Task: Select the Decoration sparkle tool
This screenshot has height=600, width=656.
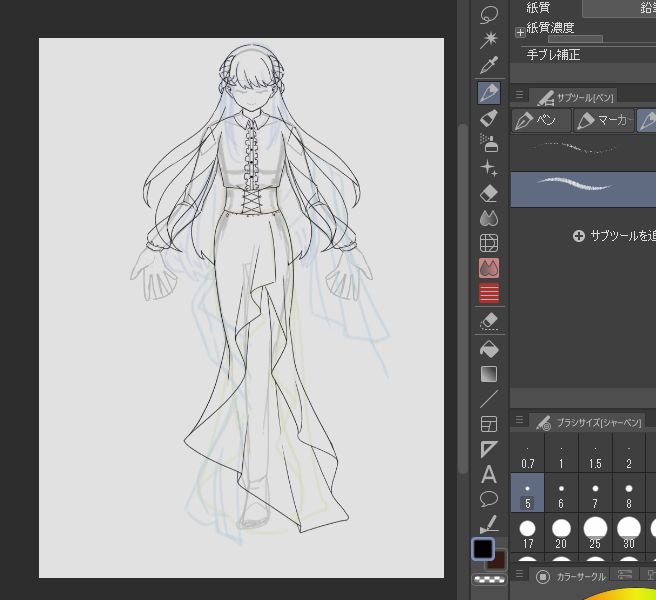Action: click(x=489, y=168)
